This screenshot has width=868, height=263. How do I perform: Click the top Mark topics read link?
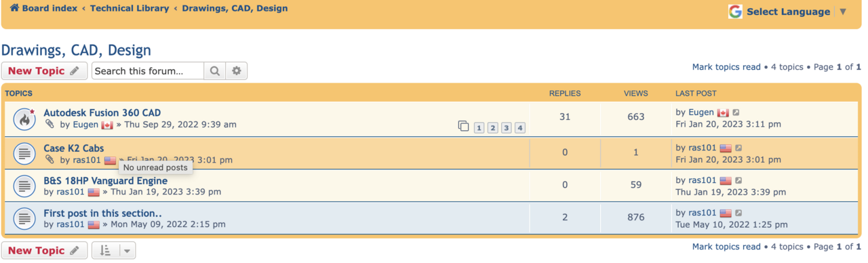click(x=726, y=67)
